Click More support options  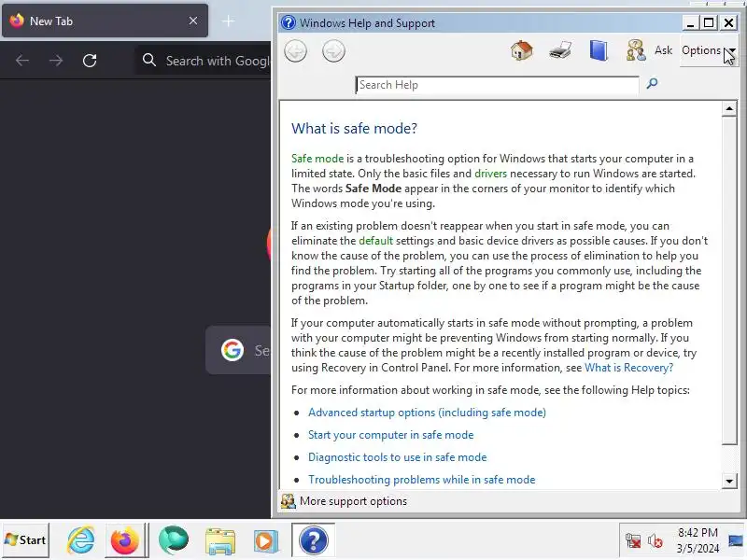(353, 501)
